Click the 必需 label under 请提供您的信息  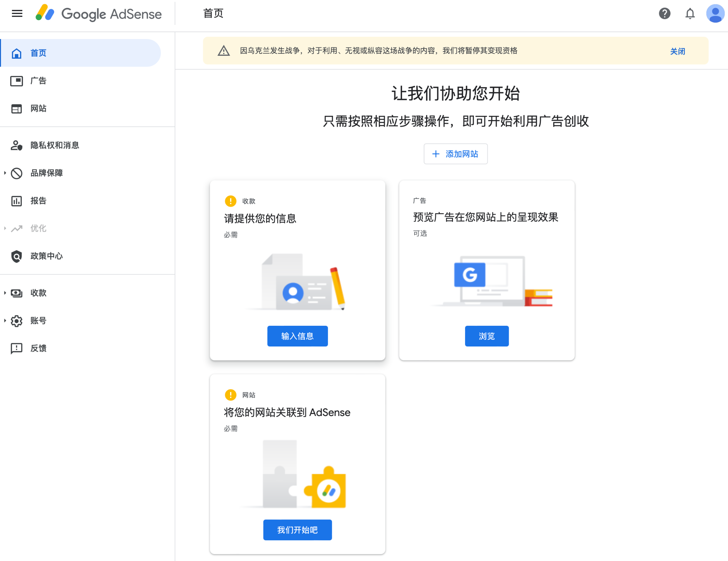pyautogui.click(x=231, y=235)
